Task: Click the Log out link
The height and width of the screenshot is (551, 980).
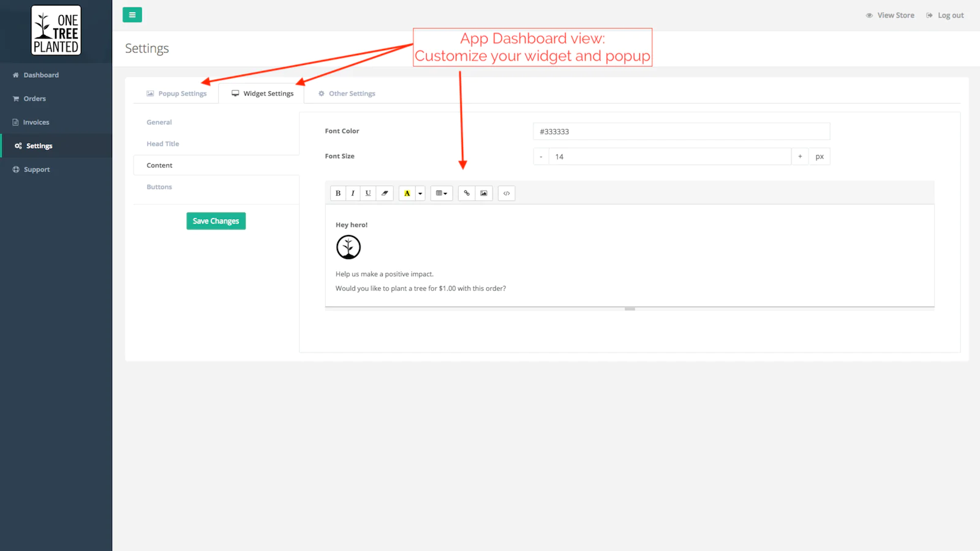Action: 945,15
